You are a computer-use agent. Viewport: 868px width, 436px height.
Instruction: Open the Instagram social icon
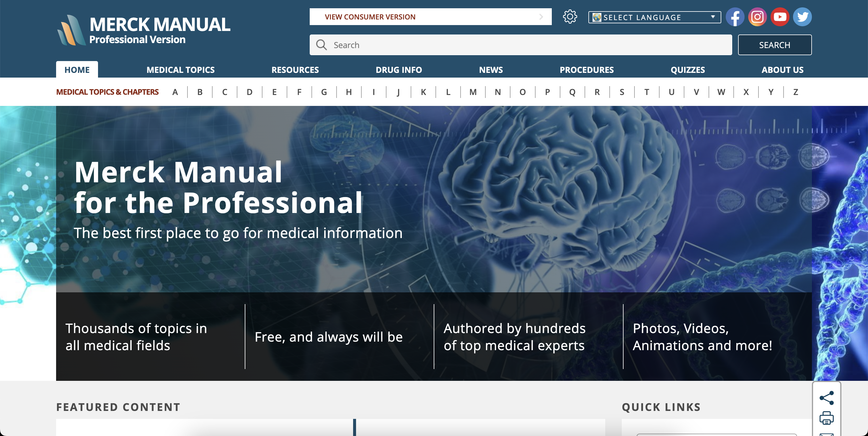click(x=757, y=17)
